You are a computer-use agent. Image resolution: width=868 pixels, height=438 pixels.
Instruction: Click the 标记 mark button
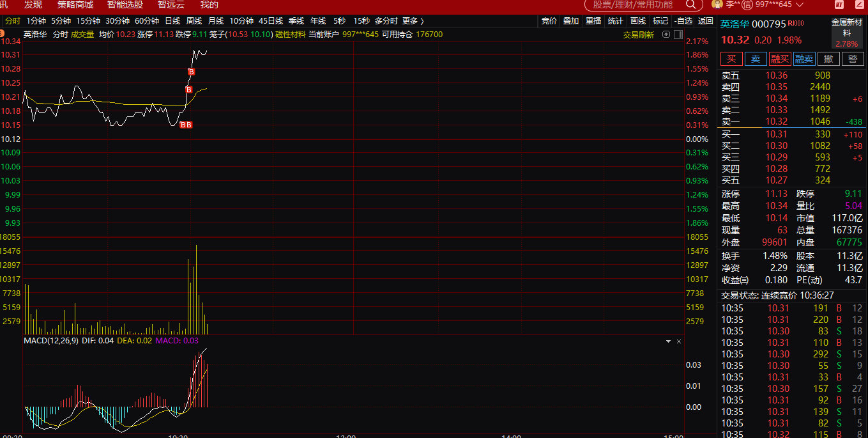660,21
